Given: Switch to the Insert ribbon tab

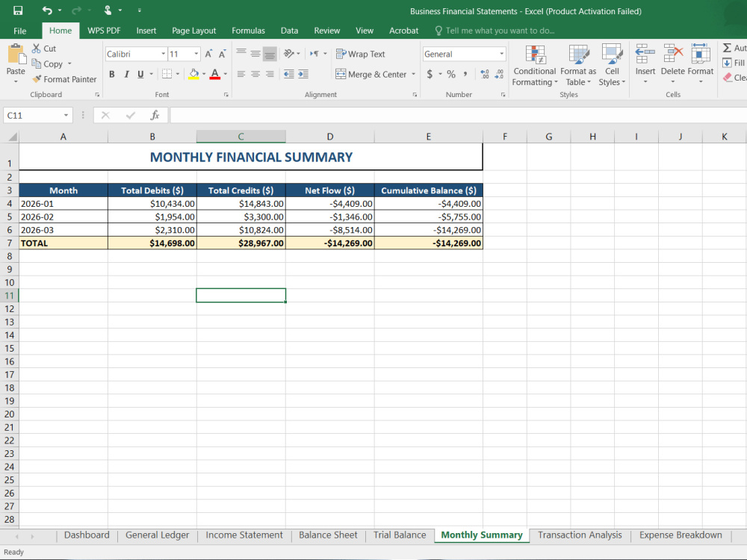Looking at the screenshot, I should (146, 31).
